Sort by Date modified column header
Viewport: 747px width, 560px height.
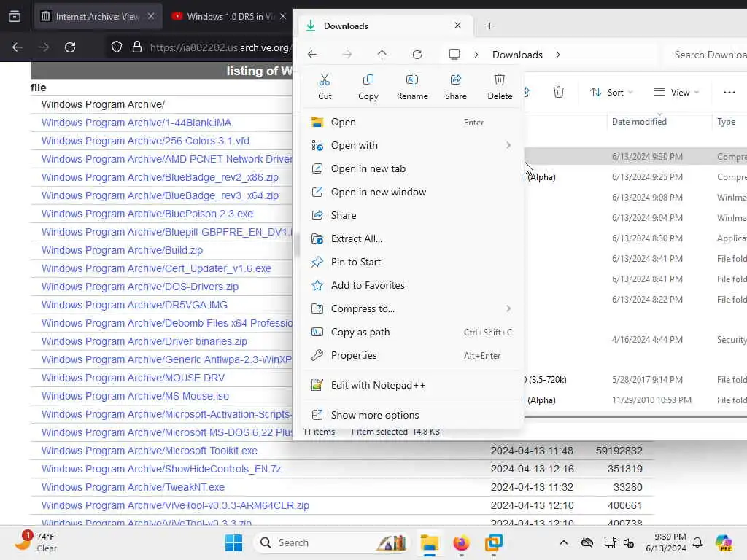(639, 122)
